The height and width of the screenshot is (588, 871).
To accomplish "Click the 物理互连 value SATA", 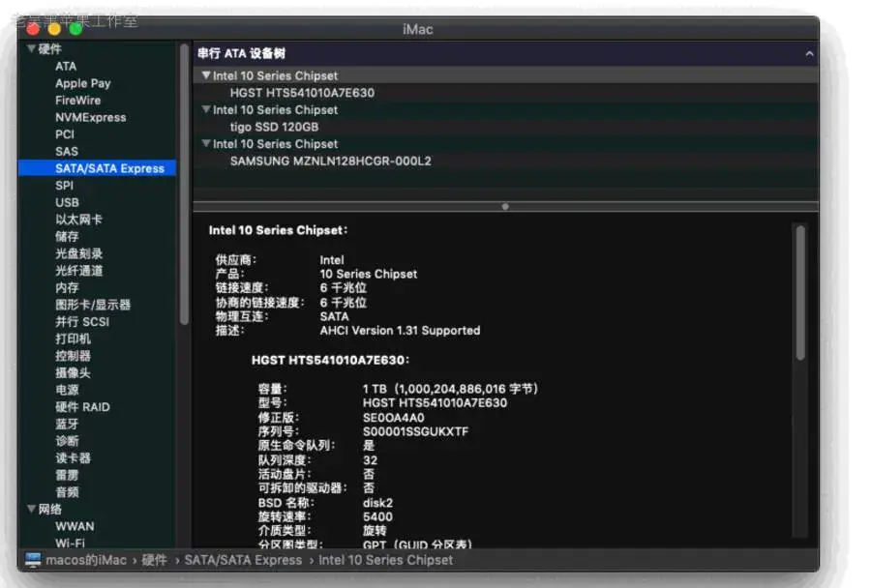I will [335, 316].
